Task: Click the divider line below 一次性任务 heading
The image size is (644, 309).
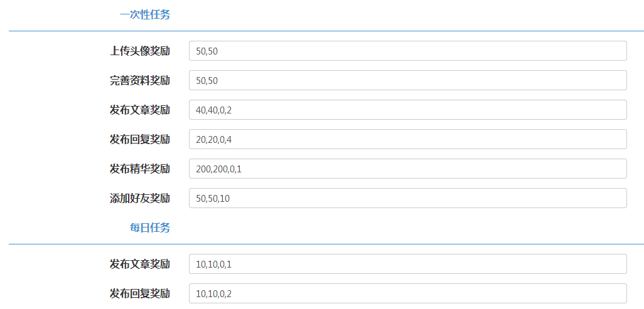Action: (x=326, y=31)
